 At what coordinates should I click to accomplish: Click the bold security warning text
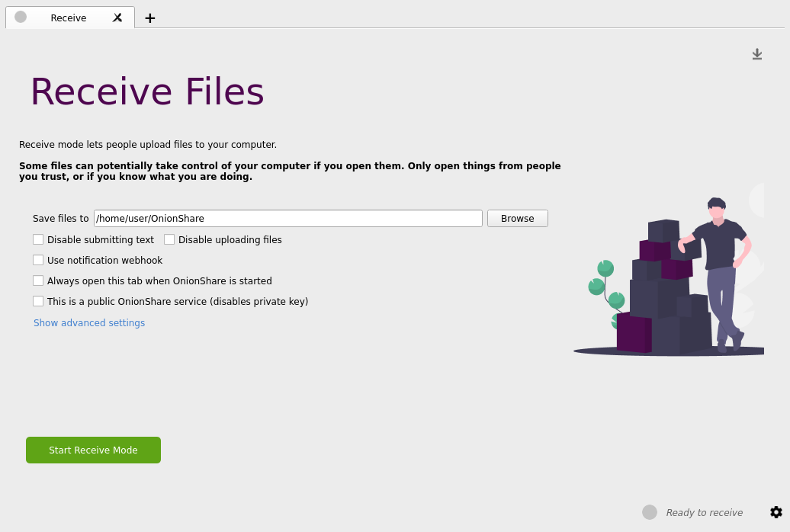pos(290,171)
